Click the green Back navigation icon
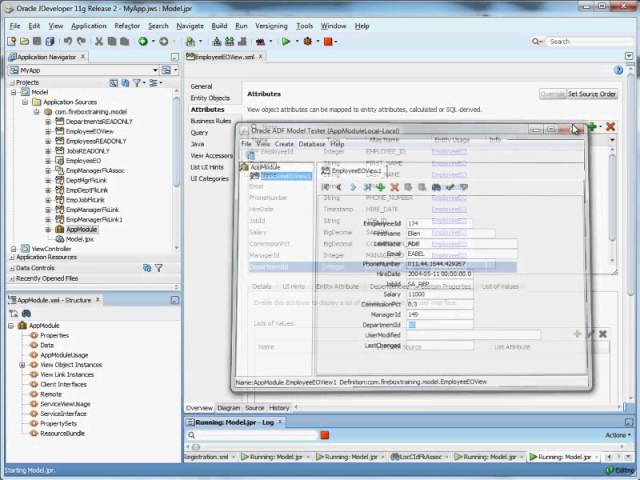This screenshot has height=480, width=640. pos(143,41)
